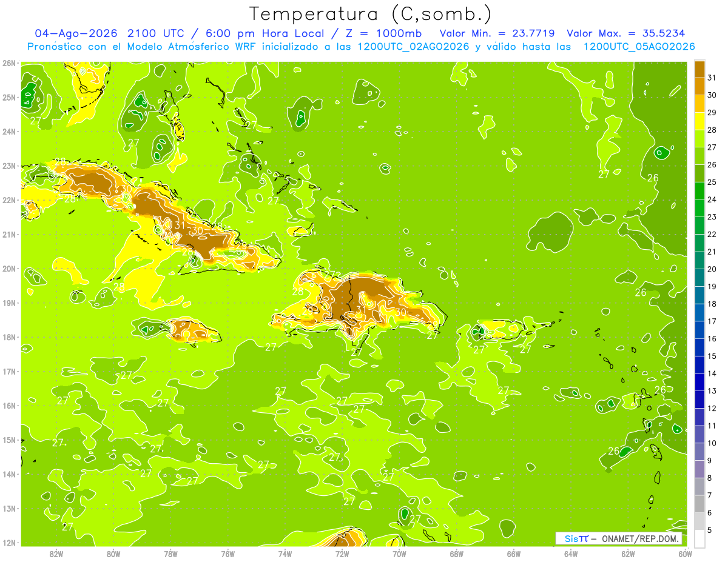Screen dimensions: 728x562
Task: Click the purple swatch between 9 and 10
Action: (x=699, y=452)
